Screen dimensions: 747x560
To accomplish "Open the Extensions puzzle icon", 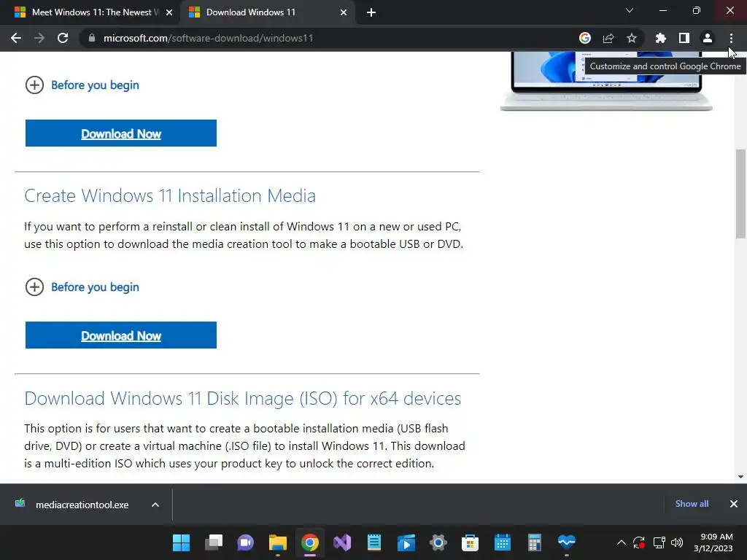I will tap(661, 38).
